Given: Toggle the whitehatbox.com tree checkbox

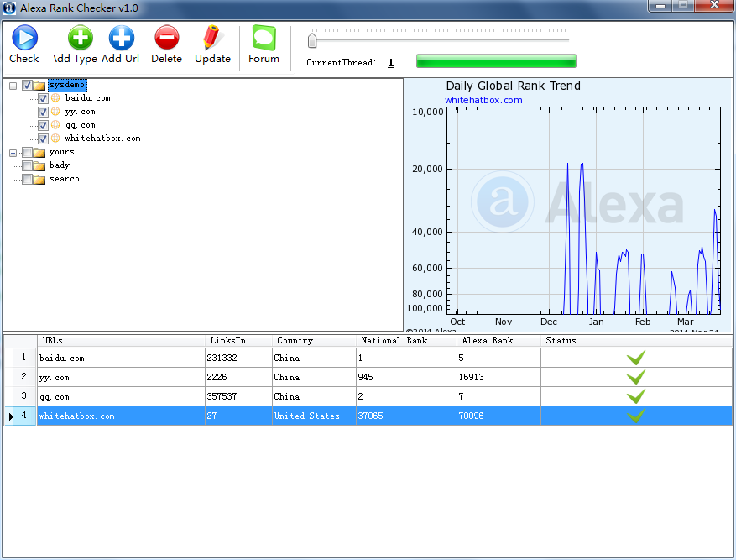Looking at the screenshot, I should tap(43, 139).
